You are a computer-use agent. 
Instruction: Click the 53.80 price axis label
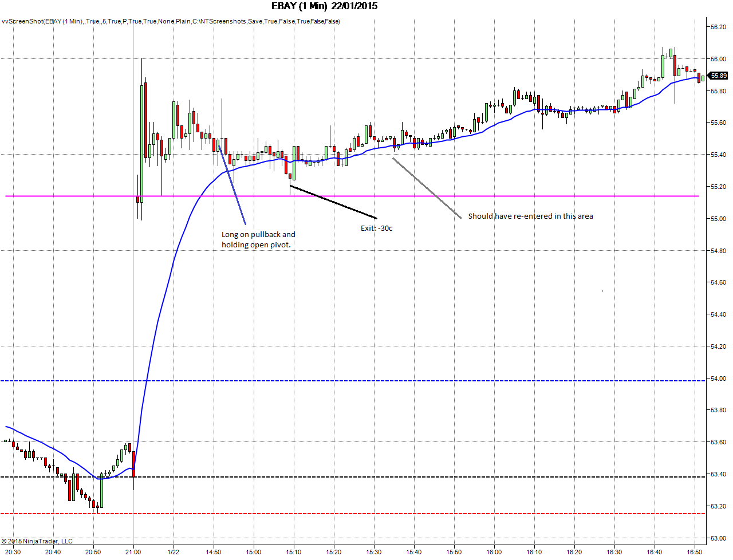(x=718, y=410)
